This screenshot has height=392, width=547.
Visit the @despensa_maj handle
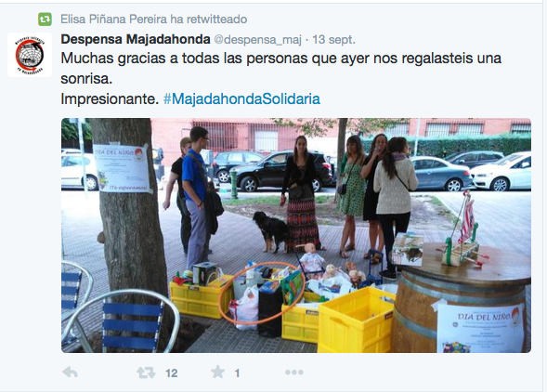257,39
